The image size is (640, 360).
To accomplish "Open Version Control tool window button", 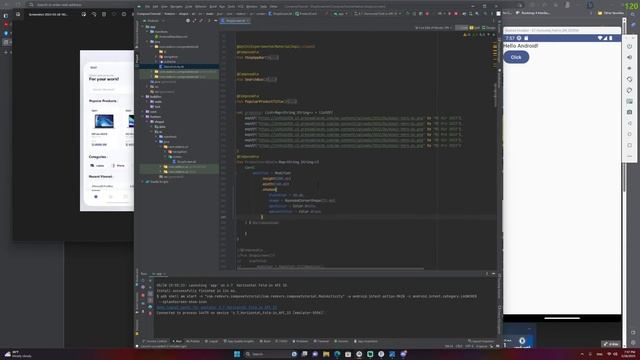I will pos(155,341).
